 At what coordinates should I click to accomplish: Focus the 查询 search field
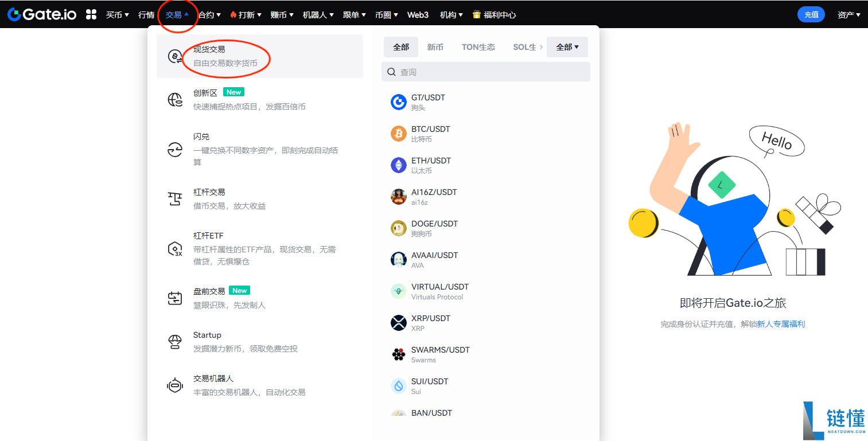[x=486, y=72]
